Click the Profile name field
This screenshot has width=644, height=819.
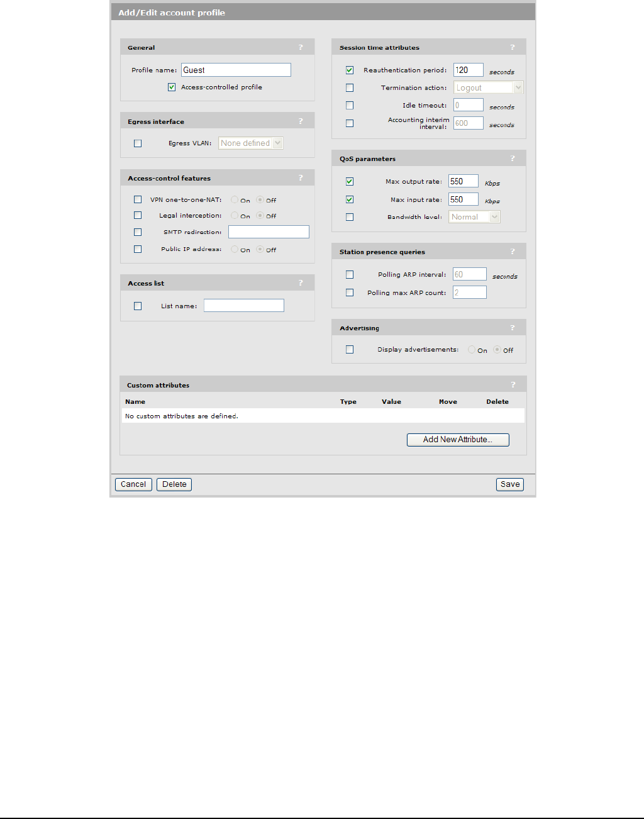tap(236, 70)
